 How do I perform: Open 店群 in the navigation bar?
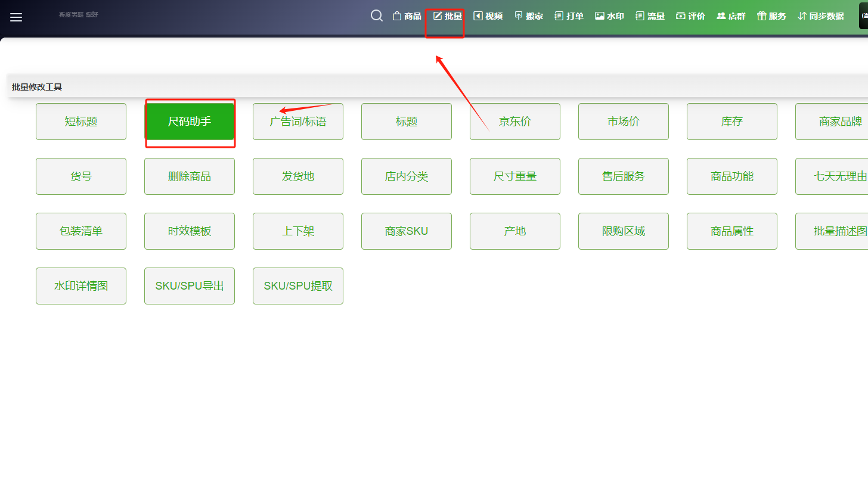731,16
